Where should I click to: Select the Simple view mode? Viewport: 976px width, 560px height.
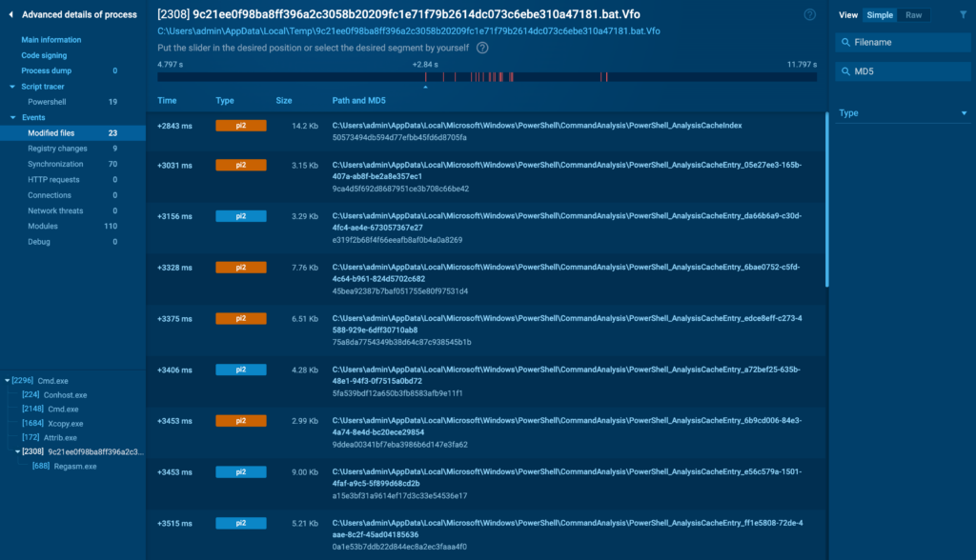click(880, 15)
